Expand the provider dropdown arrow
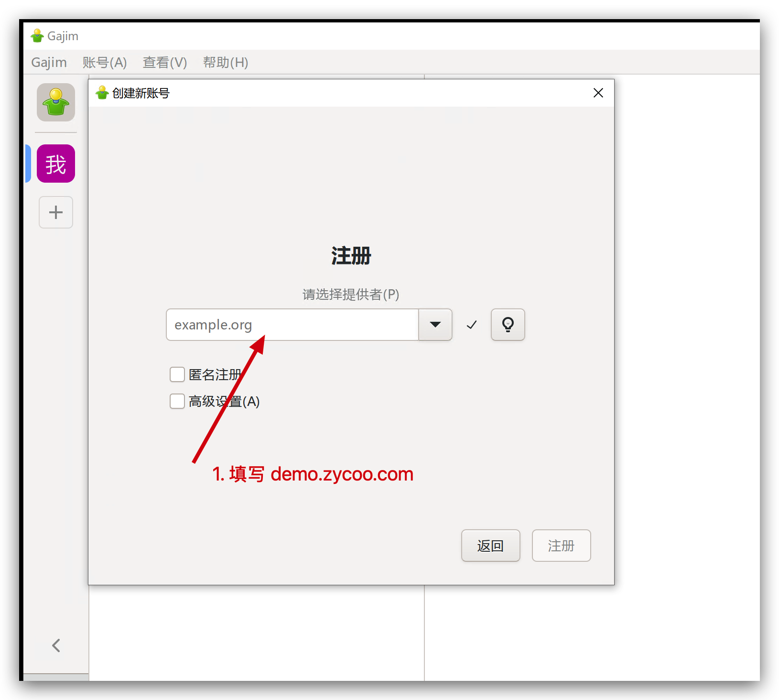Image resolution: width=779 pixels, height=700 pixels. [435, 325]
